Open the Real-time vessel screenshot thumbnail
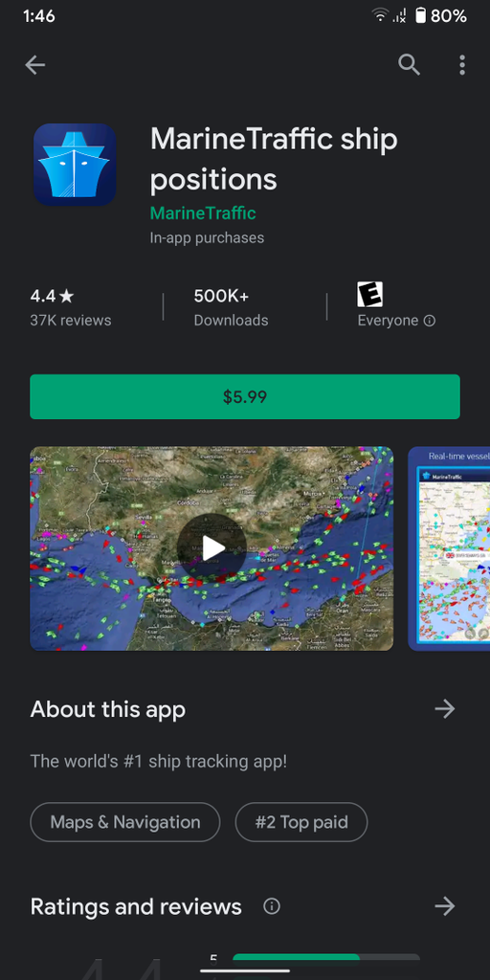This screenshot has height=980, width=490. [449, 548]
